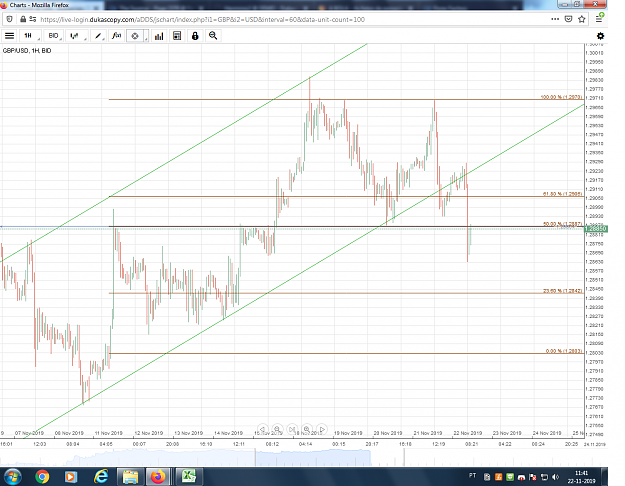The width and height of the screenshot is (625, 486).
Task: Launch Google Chrome from taskbar
Action: (42, 476)
